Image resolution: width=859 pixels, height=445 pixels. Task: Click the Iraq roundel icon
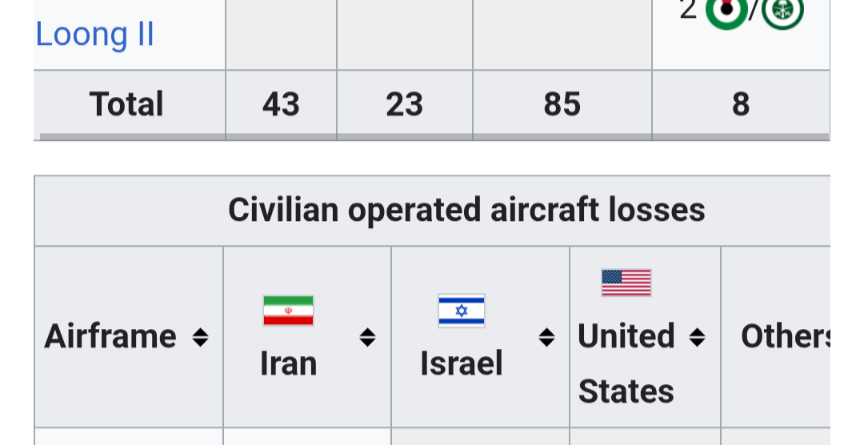tap(726, 12)
